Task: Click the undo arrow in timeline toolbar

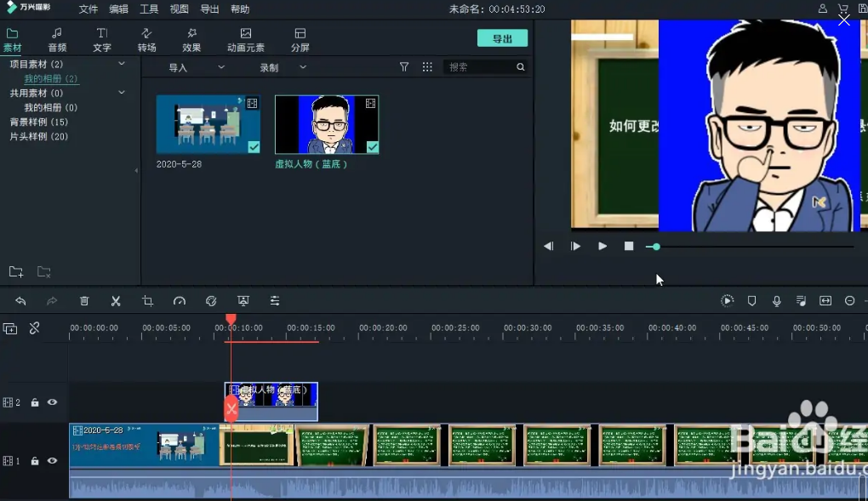Action: click(x=20, y=301)
